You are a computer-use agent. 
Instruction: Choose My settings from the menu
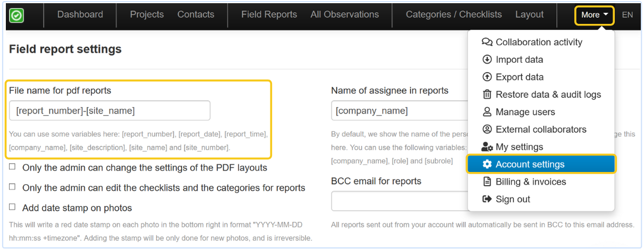(x=519, y=147)
